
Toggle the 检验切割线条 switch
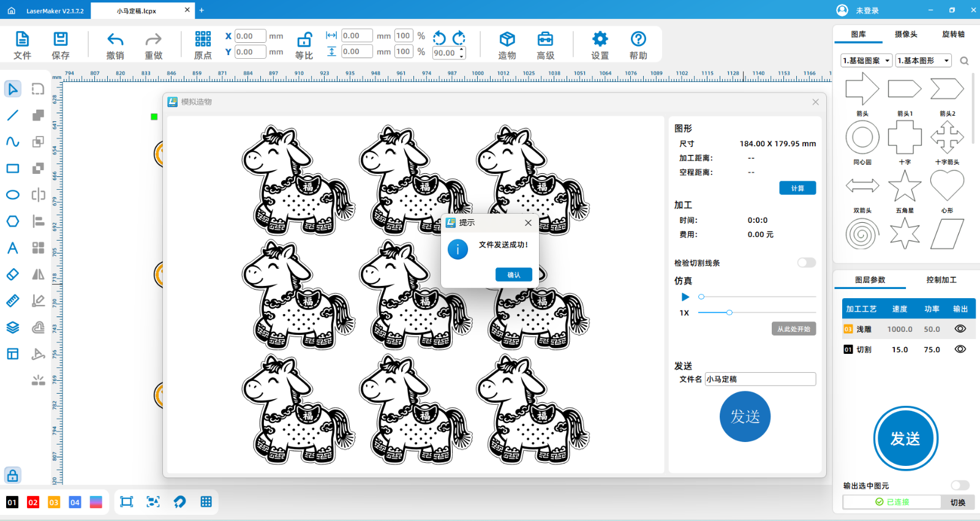(x=806, y=263)
